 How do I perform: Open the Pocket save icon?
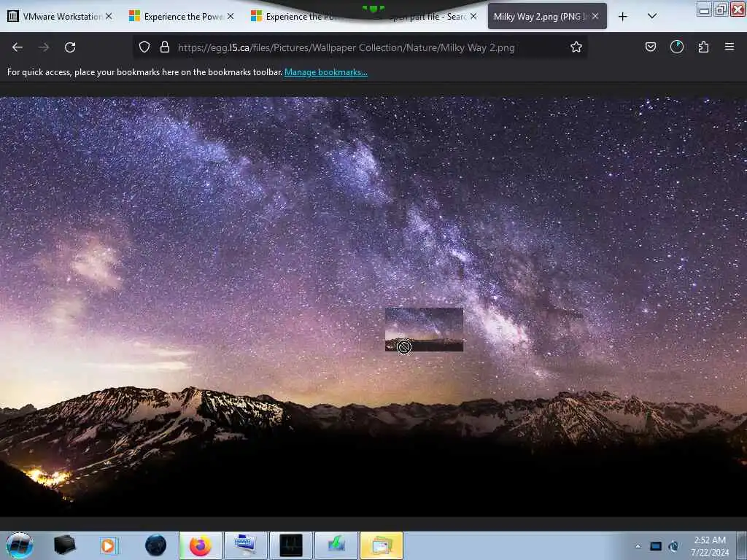click(650, 47)
